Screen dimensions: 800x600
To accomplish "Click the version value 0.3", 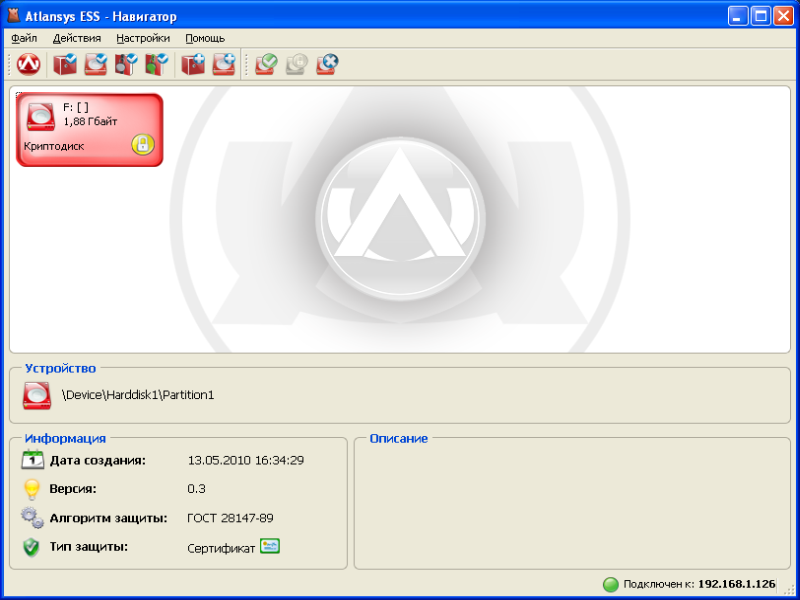I will (x=196, y=489).
